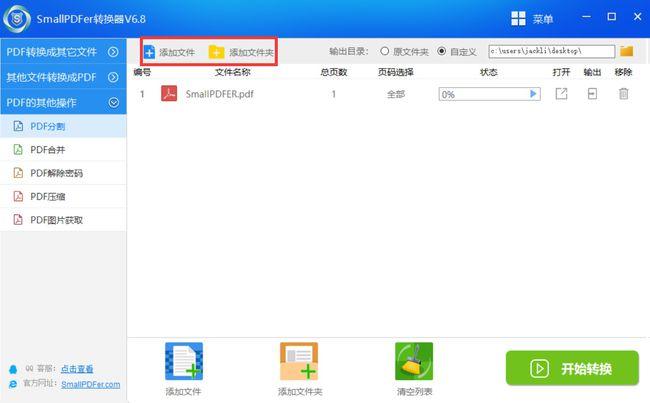Click the blue 添加文件 icon in top toolbar
Screen dimensions: 650x403
tap(149, 52)
